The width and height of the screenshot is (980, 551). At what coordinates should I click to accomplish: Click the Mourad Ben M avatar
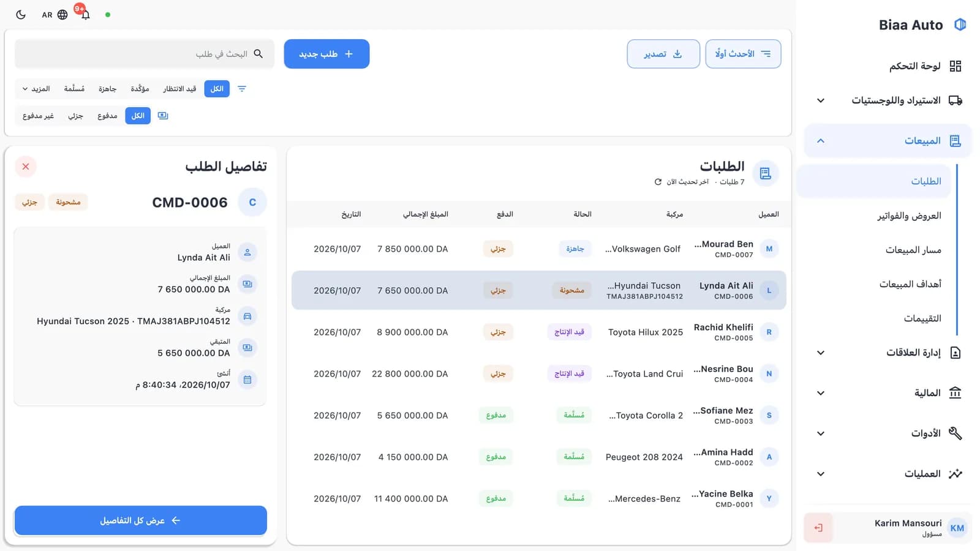(769, 249)
